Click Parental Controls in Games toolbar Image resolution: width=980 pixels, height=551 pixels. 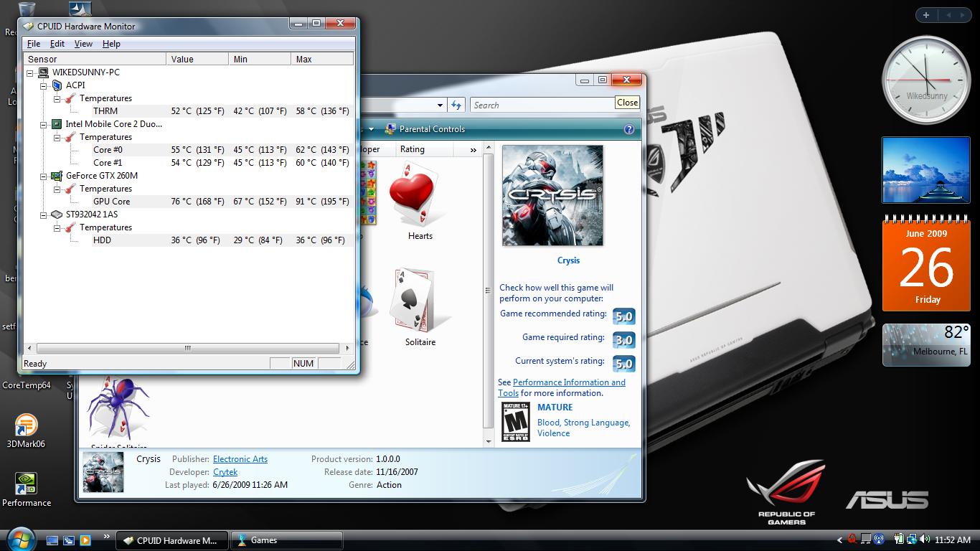425,129
